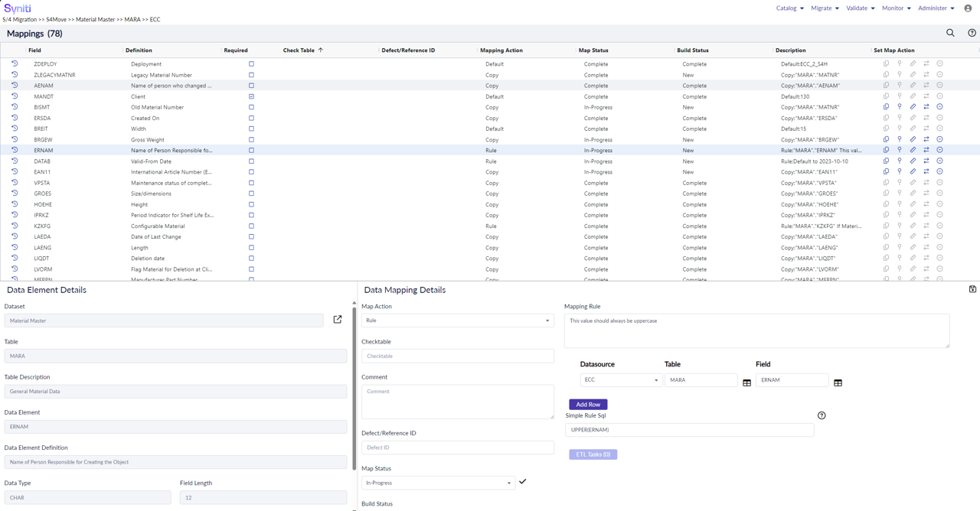Click the save icon in Data Mapping Details
Image resolution: width=980 pixels, height=511 pixels.
pos(972,289)
